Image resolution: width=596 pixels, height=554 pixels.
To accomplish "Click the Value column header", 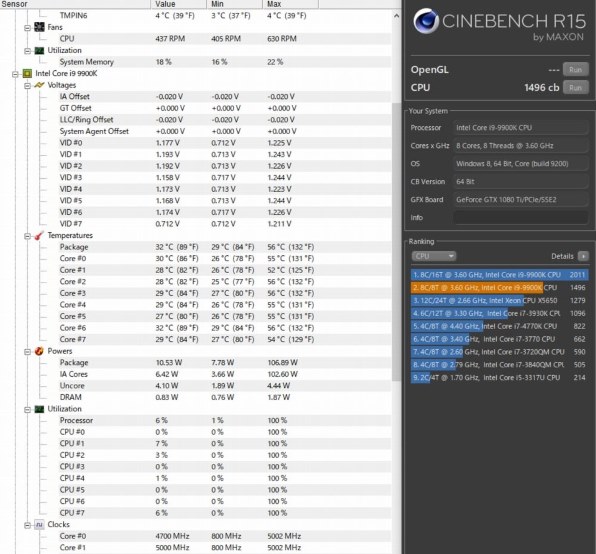I will coord(179,4).
